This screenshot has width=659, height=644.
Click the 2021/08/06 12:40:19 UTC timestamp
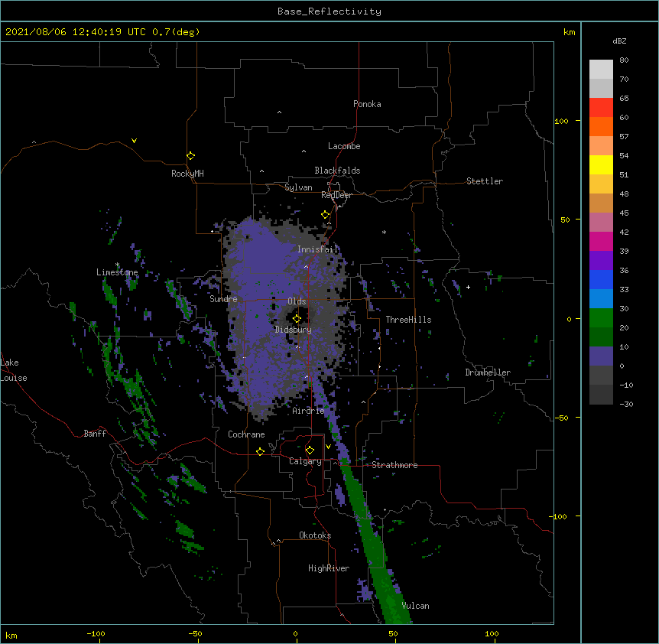click(x=76, y=32)
